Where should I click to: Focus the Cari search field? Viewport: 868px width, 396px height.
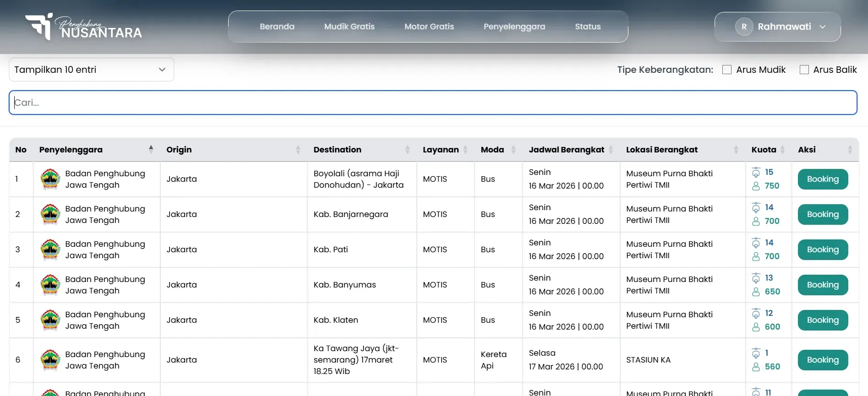(x=433, y=103)
